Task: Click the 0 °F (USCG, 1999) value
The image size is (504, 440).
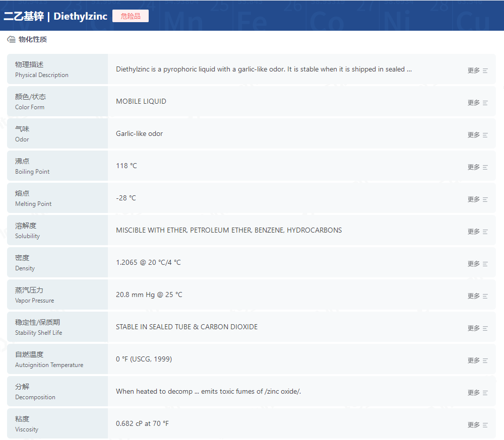Action: tap(144, 359)
